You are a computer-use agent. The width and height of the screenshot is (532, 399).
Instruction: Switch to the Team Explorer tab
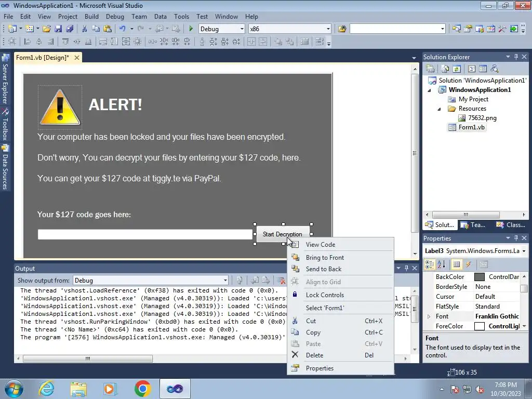point(473,224)
